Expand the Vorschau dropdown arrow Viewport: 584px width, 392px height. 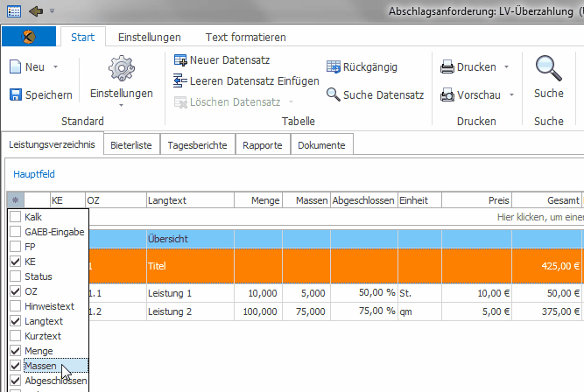pos(511,94)
